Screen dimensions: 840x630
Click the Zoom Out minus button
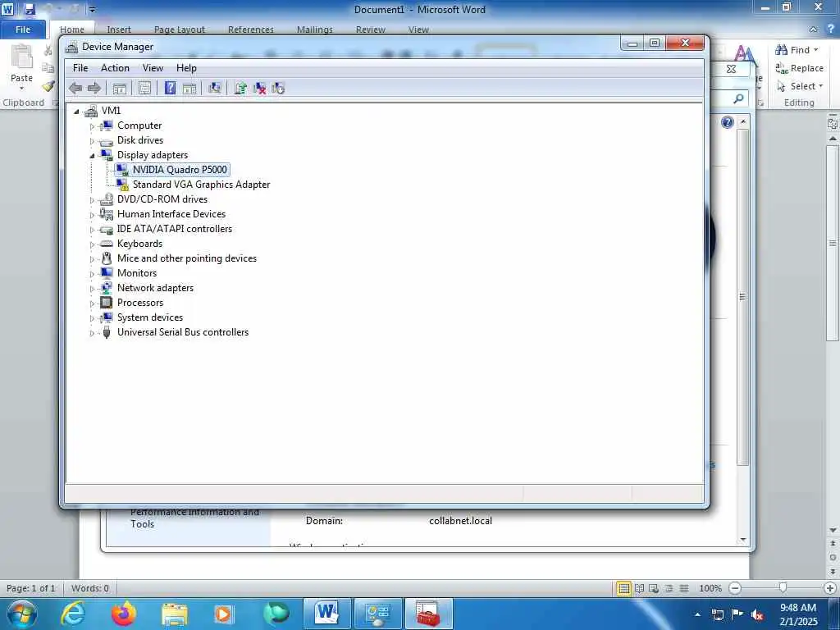click(x=736, y=588)
